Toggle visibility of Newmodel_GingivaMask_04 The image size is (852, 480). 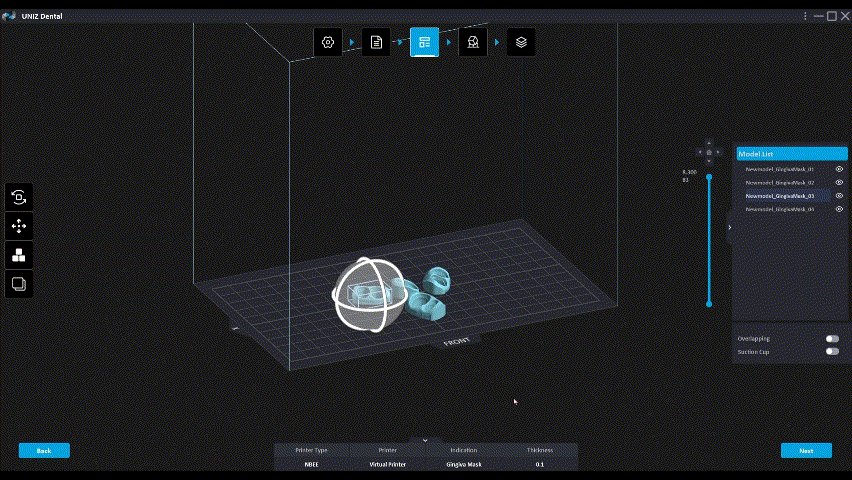coord(839,209)
